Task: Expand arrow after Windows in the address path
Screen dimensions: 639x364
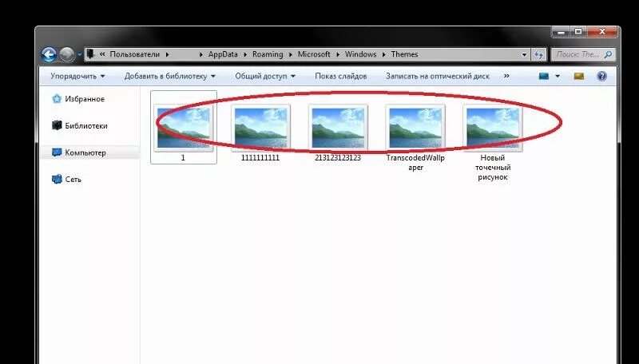Action: click(x=383, y=54)
